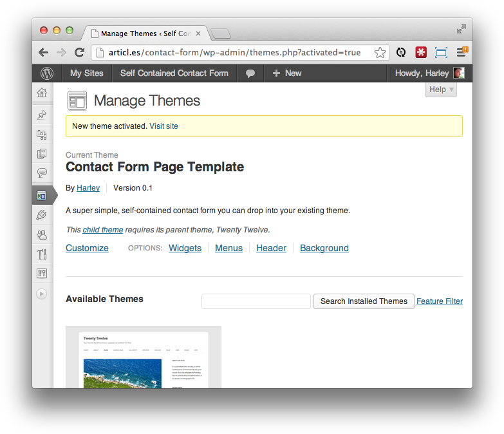Open comments bubble in admin bar
Screen dimensions: 504x434
[250, 73]
